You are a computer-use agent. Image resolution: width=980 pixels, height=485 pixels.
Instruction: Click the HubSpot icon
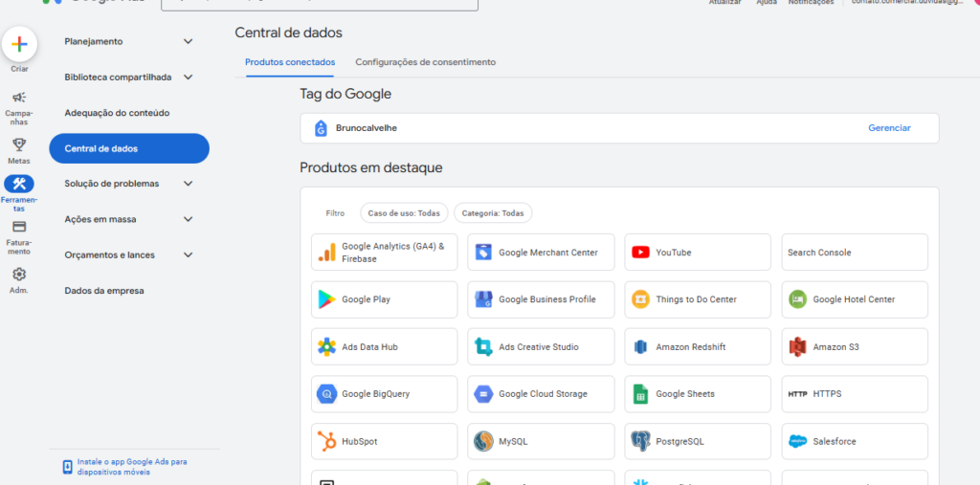click(x=327, y=441)
